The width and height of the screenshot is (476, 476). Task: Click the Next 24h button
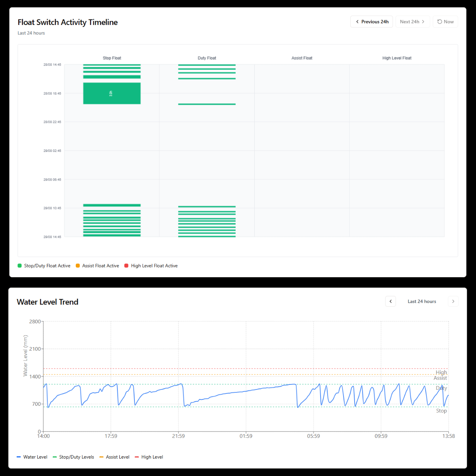tap(413, 22)
